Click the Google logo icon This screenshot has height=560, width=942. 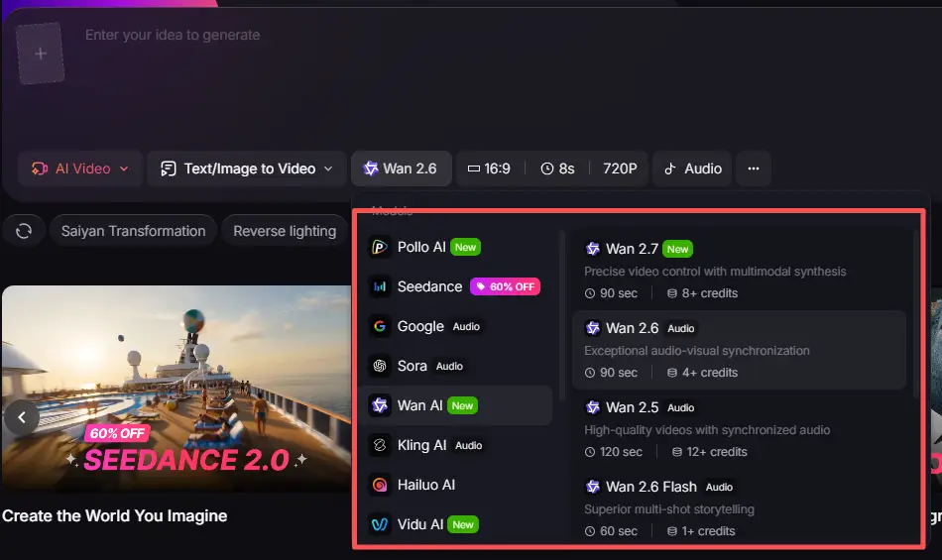click(x=380, y=326)
